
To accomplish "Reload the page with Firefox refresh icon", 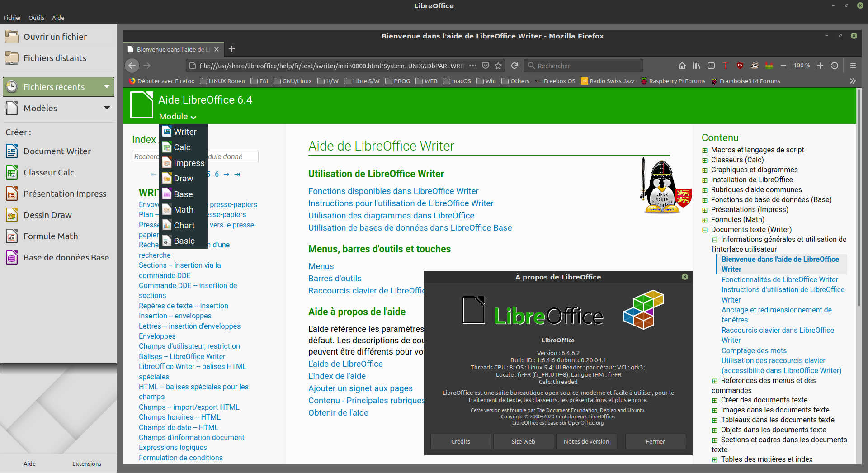I will 514,66.
